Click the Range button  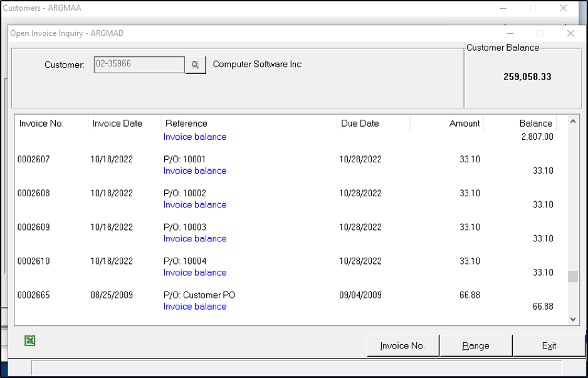(476, 345)
